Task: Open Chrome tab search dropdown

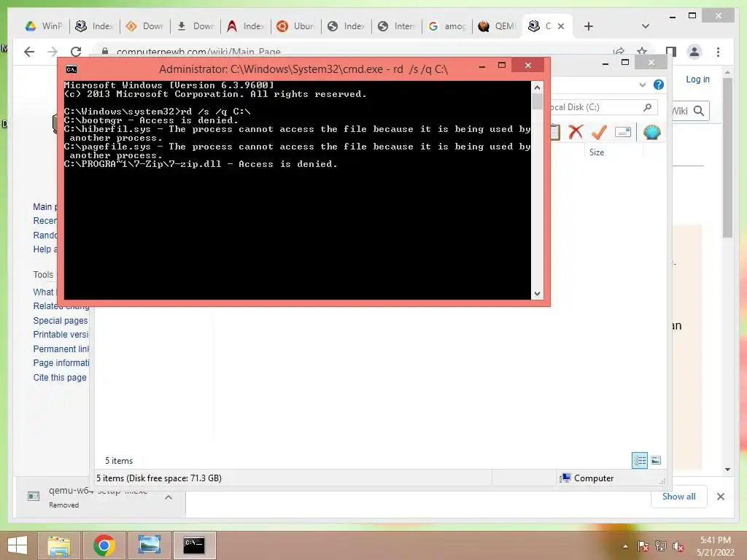Action: [645, 26]
